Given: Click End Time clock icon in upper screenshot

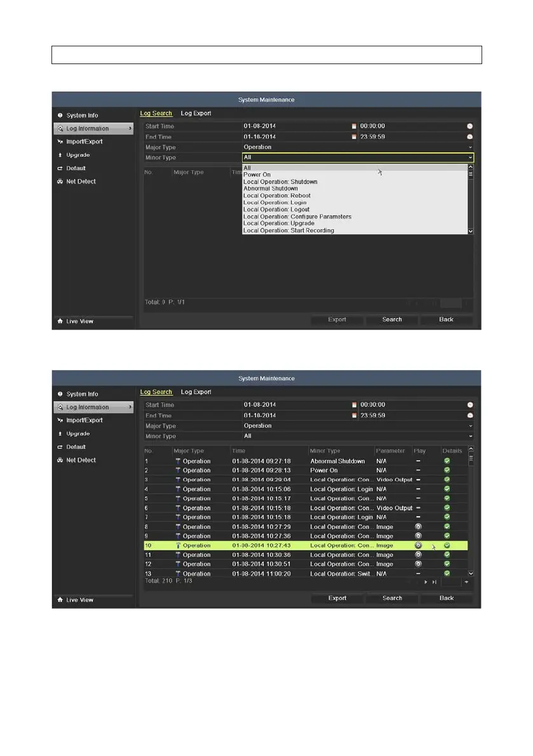Looking at the screenshot, I should pos(470,137).
